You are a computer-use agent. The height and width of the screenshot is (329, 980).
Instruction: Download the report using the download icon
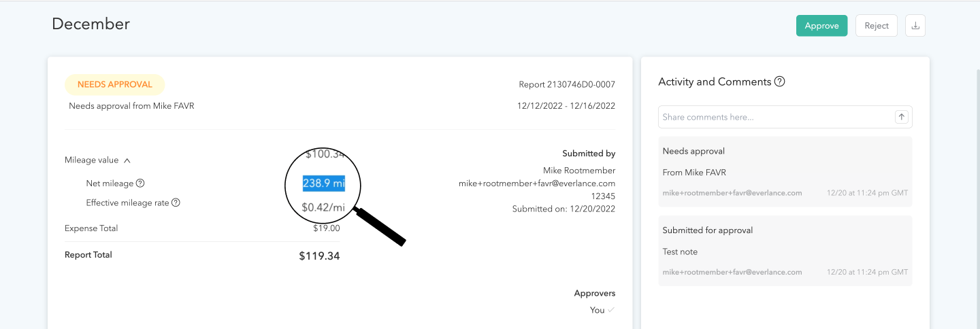point(915,26)
